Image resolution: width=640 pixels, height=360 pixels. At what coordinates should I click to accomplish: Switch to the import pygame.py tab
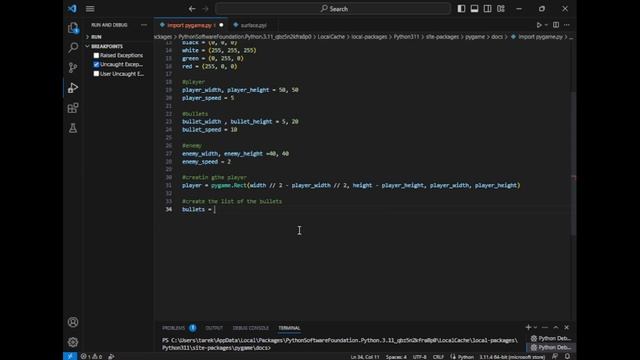pos(191,25)
